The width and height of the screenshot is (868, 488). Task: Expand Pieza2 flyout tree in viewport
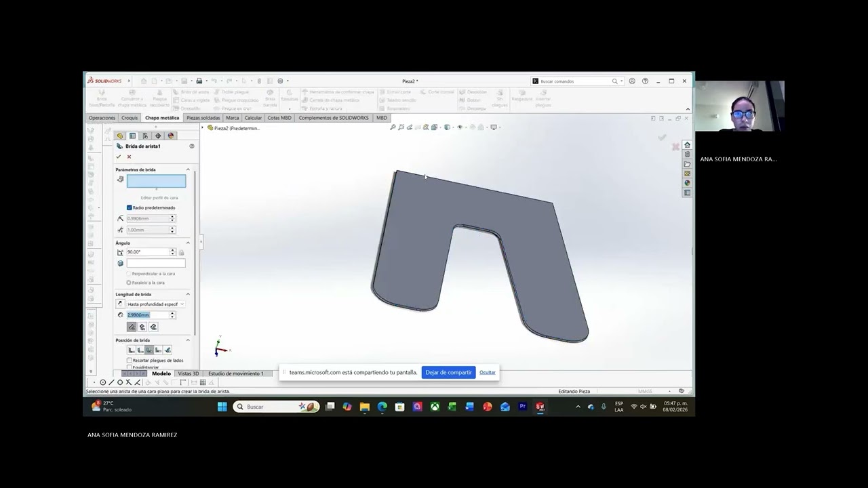(203, 127)
